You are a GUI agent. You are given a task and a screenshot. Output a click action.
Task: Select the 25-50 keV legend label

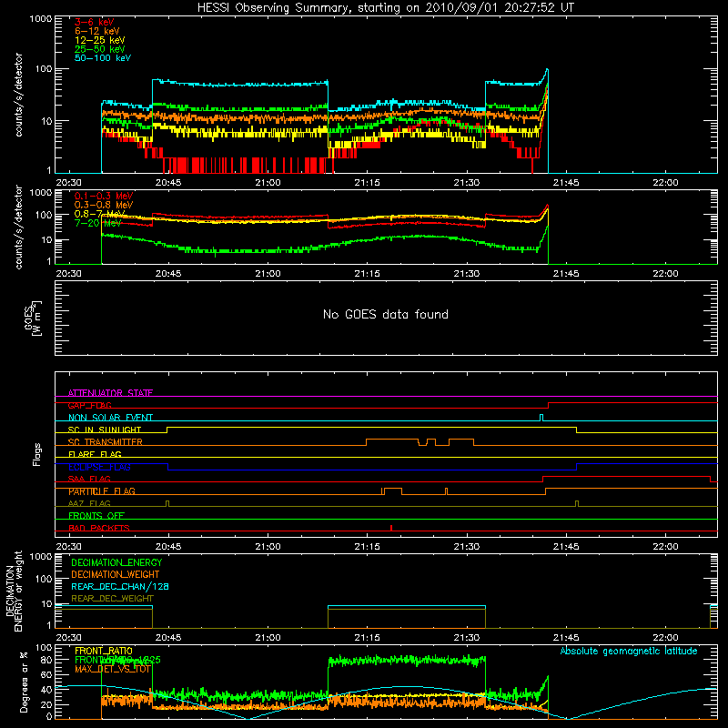point(100,49)
